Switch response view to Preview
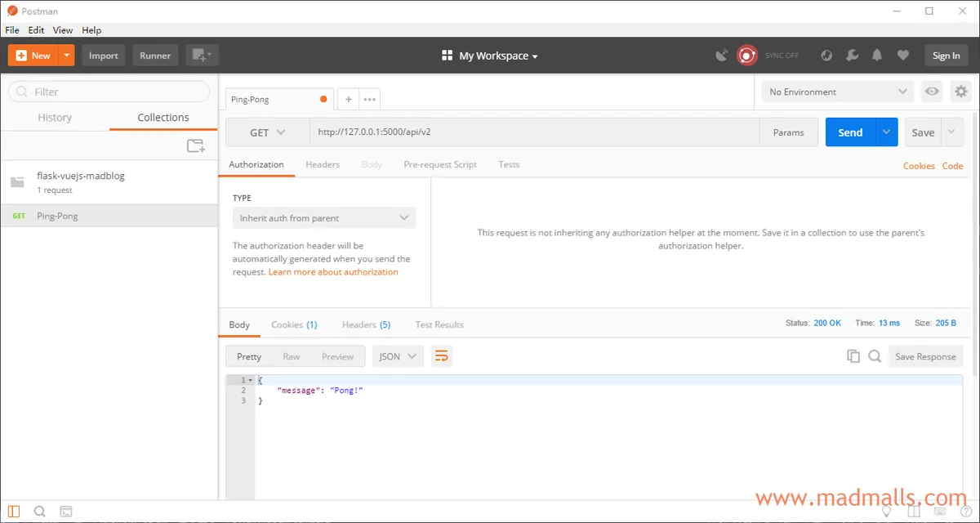Viewport: 980px width, 523px height. [x=338, y=356]
